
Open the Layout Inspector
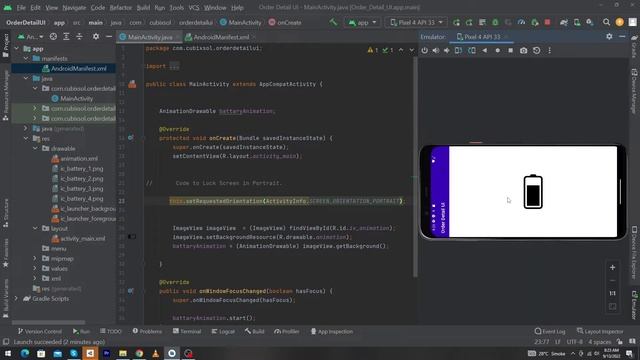click(x=600, y=331)
